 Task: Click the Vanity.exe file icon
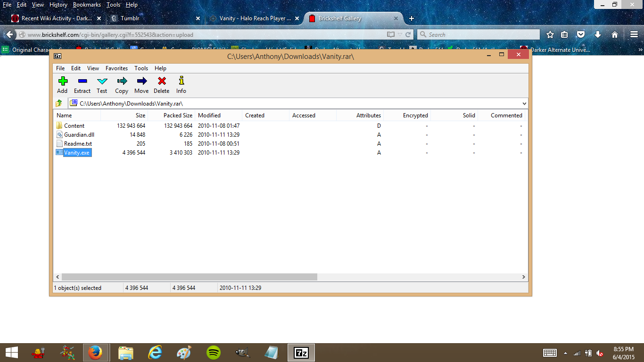click(x=59, y=152)
